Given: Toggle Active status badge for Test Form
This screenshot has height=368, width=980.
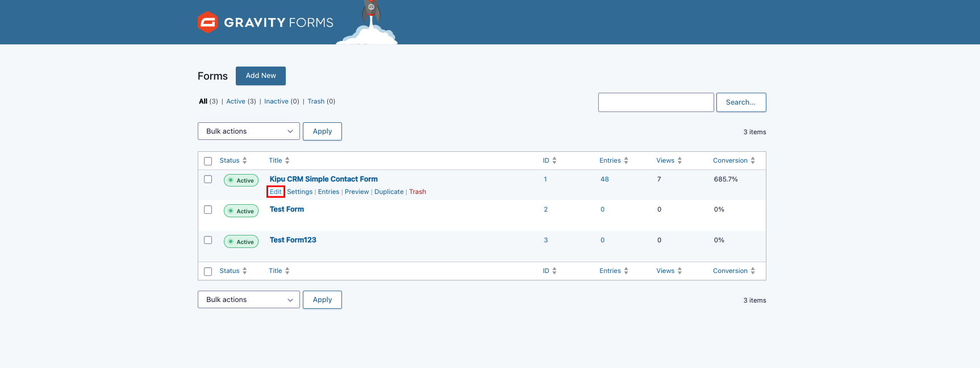Looking at the screenshot, I should tap(241, 211).
